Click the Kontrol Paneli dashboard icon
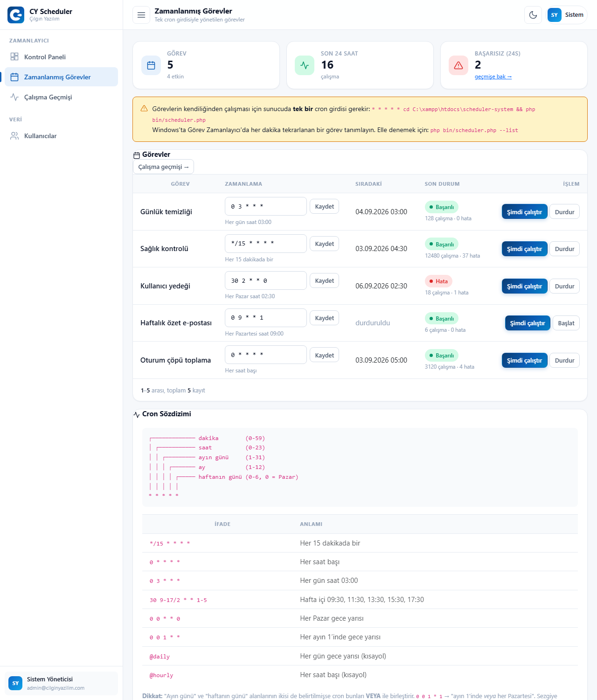Image resolution: width=597 pixels, height=700 pixels. (x=14, y=56)
